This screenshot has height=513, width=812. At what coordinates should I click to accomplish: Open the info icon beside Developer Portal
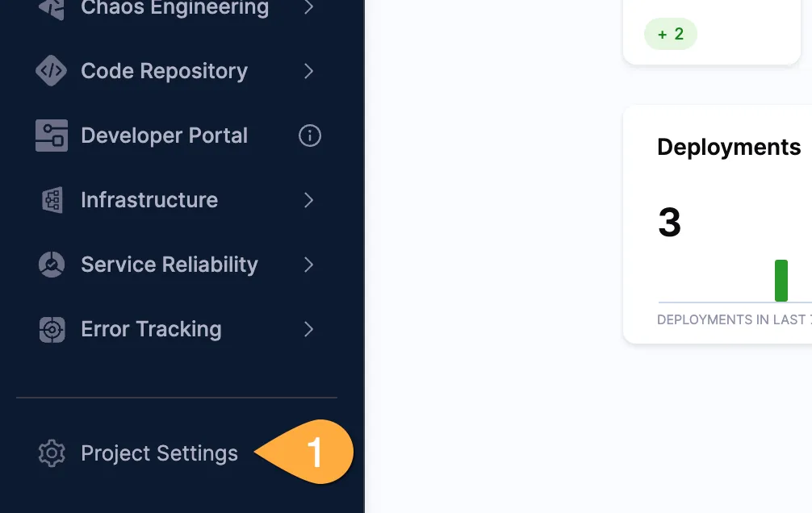click(310, 136)
